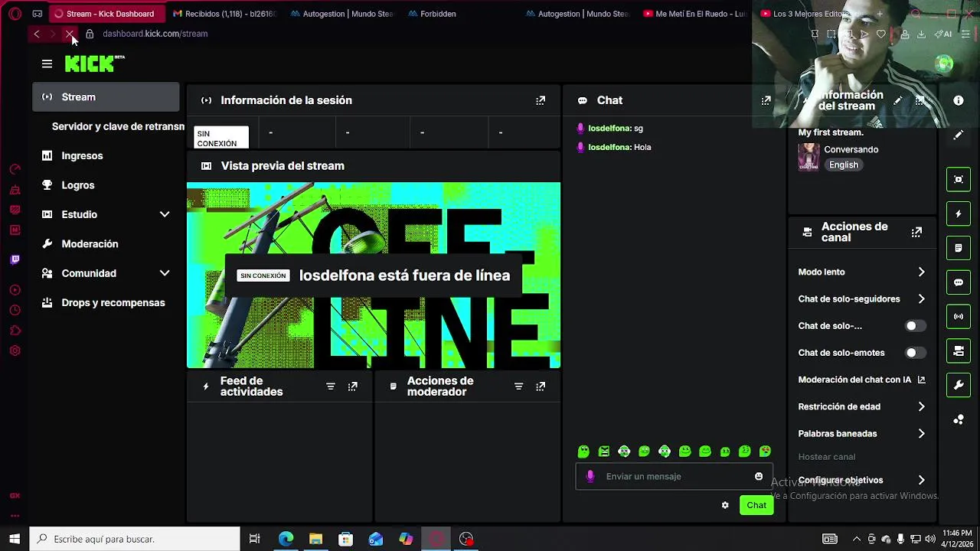The width and height of the screenshot is (980, 551).
Task: Open Task View on the taskbar
Action: pyautogui.click(x=255, y=539)
